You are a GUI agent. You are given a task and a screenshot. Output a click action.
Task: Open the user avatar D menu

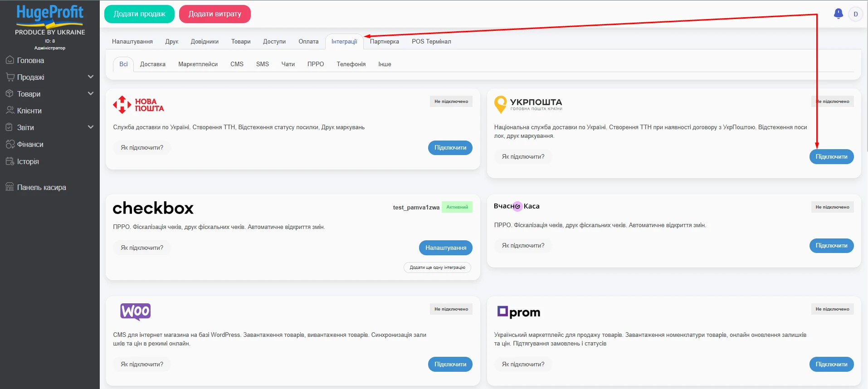pos(855,14)
